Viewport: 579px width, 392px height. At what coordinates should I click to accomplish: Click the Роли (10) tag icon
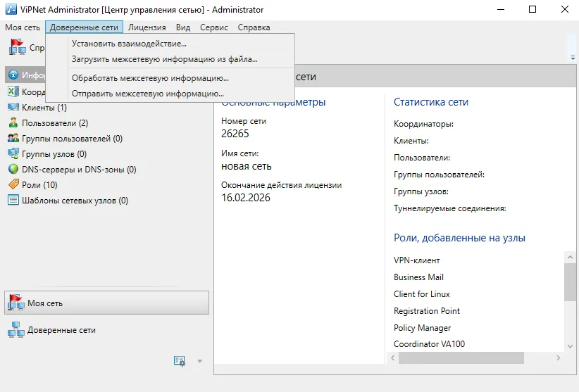13,184
